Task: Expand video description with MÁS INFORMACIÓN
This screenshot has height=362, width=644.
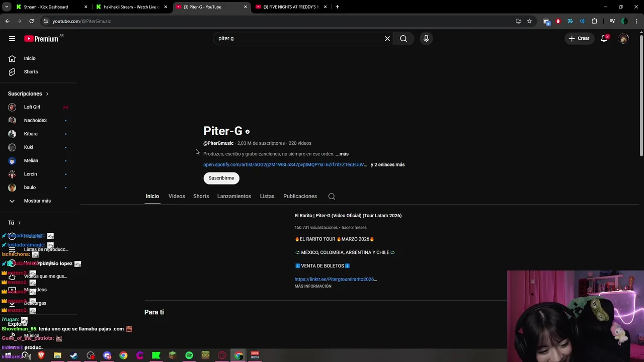Action: pyautogui.click(x=313, y=286)
